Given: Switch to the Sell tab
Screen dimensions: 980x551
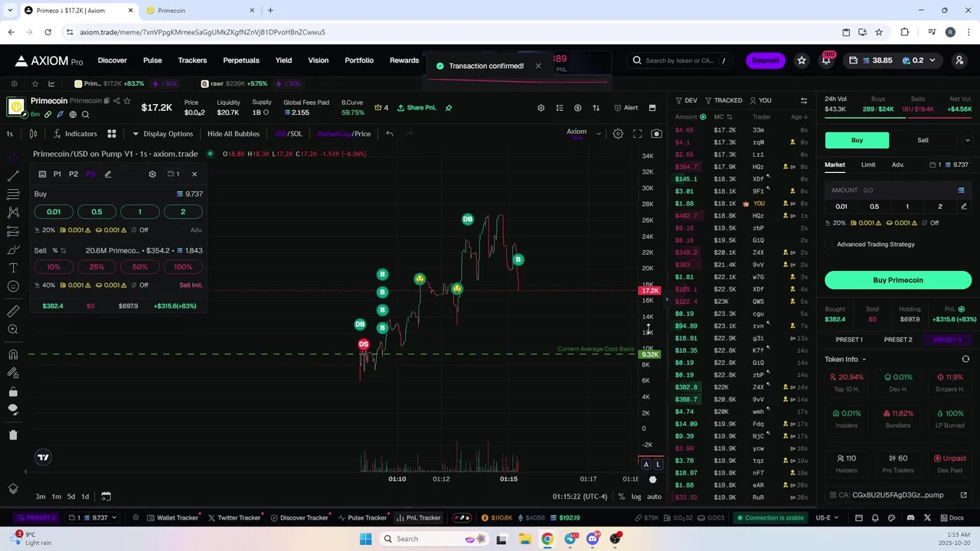Looking at the screenshot, I should pyautogui.click(x=923, y=141).
